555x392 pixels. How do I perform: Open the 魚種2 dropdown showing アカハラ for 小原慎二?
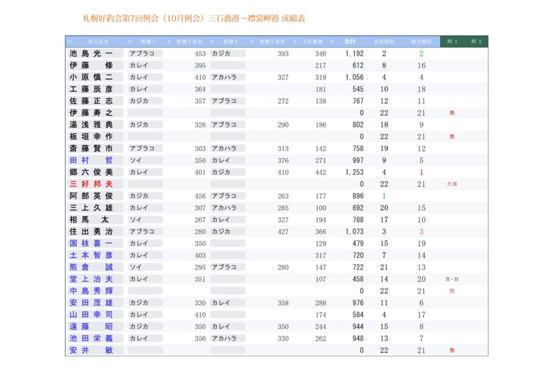pyautogui.click(x=228, y=77)
